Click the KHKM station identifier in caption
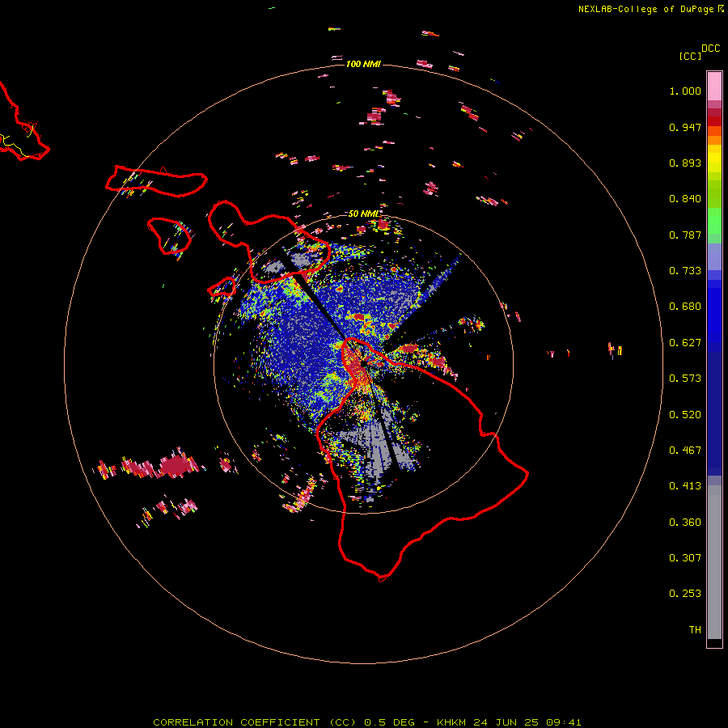Screen dimensions: 728x728 coord(451,722)
